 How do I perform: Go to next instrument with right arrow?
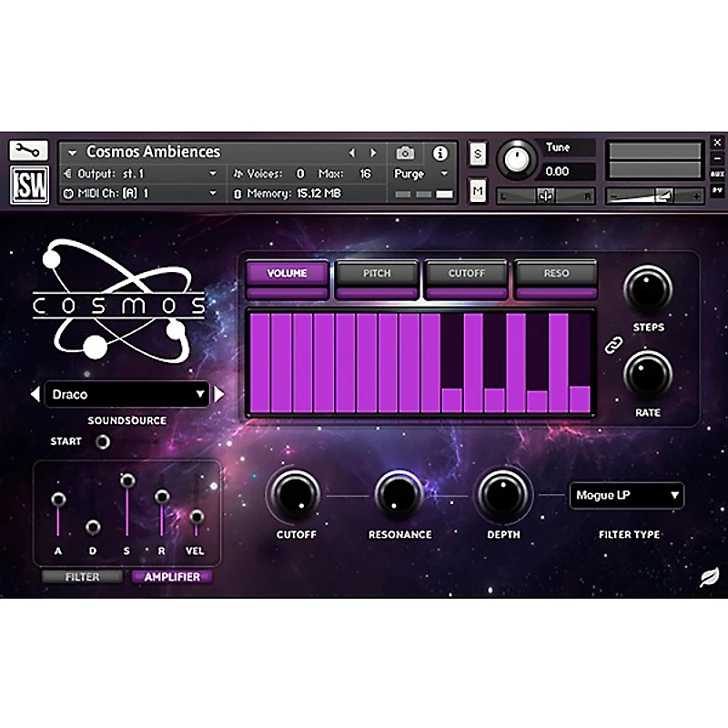coord(373,153)
